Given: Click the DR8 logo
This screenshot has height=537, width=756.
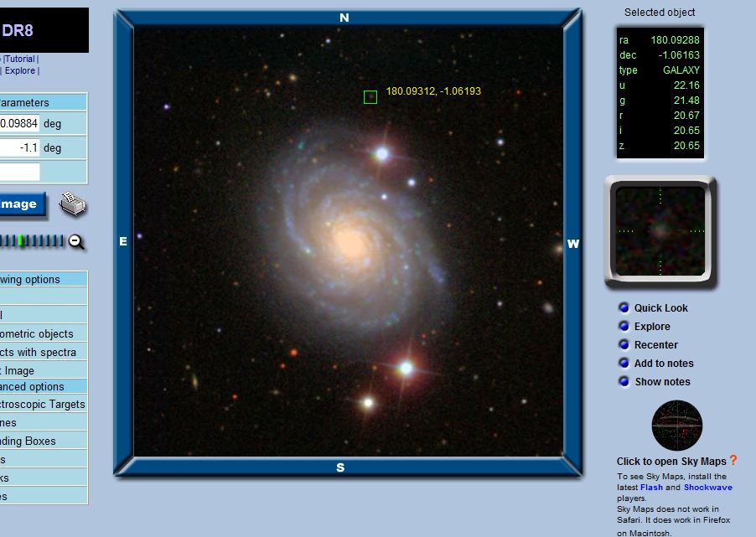Looking at the screenshot, I should click(44, 30).
